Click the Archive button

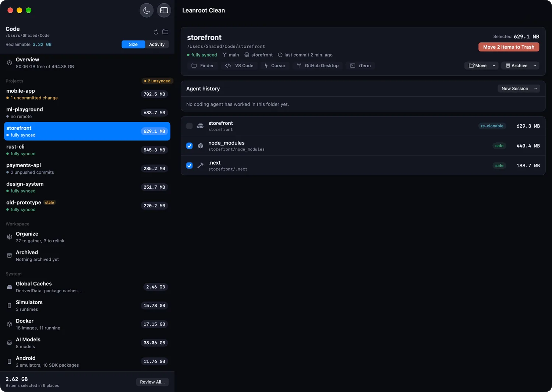pos(516,65)
